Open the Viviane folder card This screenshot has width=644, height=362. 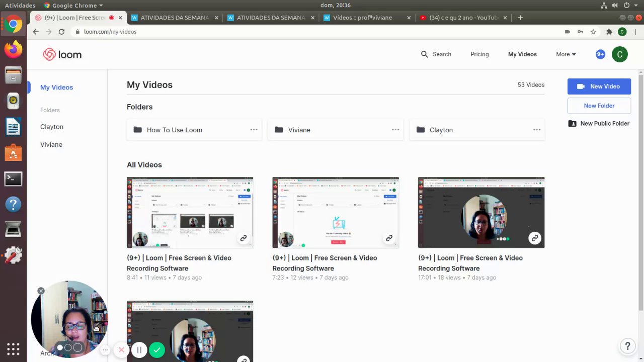coord(336,130)
